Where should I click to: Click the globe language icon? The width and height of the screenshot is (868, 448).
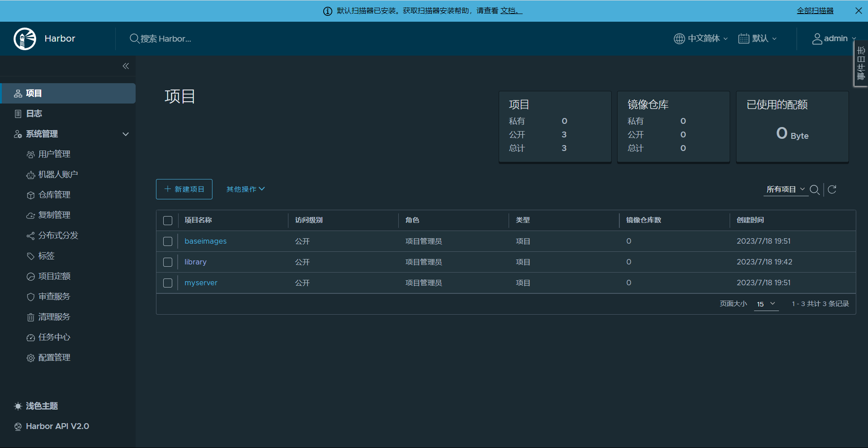[679, 38]
